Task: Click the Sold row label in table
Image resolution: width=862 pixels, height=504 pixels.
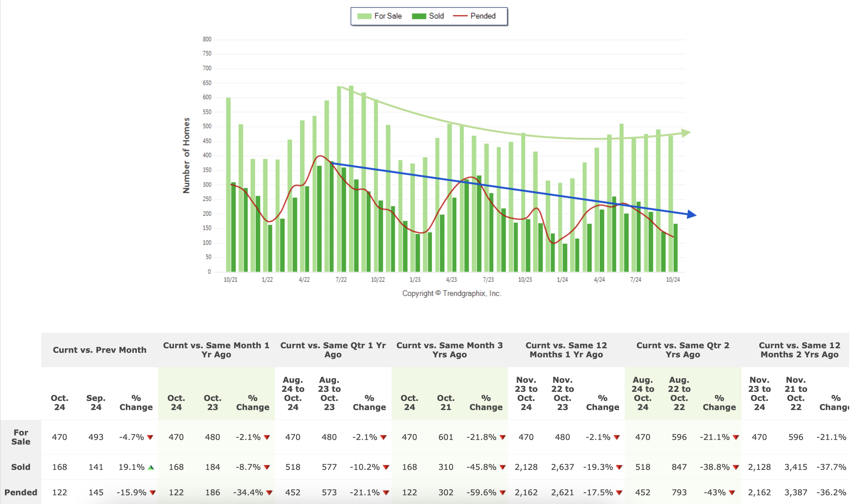Action: click(x=20, y=467)
